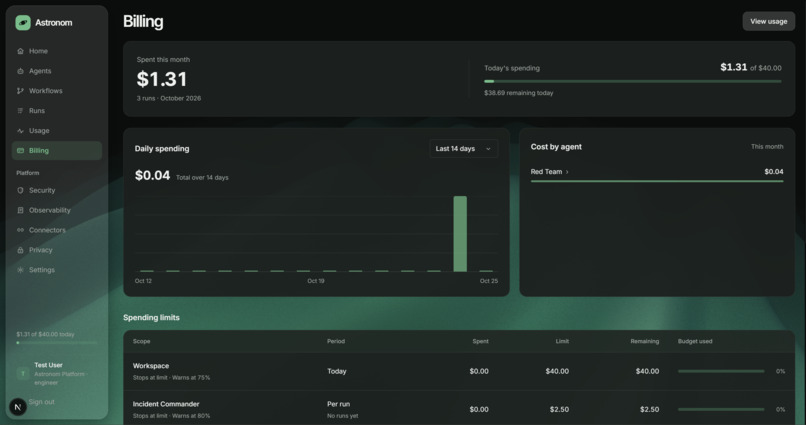Click the Incident Commander scope row
Screen dimensions: 806x425
459,409
